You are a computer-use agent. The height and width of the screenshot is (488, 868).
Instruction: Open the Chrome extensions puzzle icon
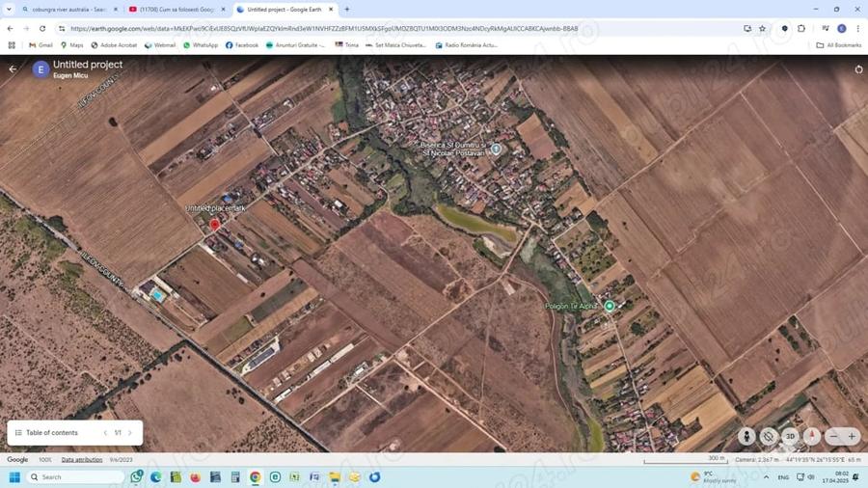tap(801, 28)
